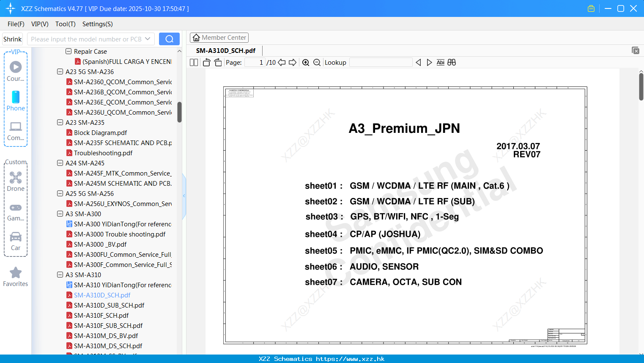Open SM-A236B_QCOM_Common_Service file
The image size is (644, 363).
[x=119, y=92]
